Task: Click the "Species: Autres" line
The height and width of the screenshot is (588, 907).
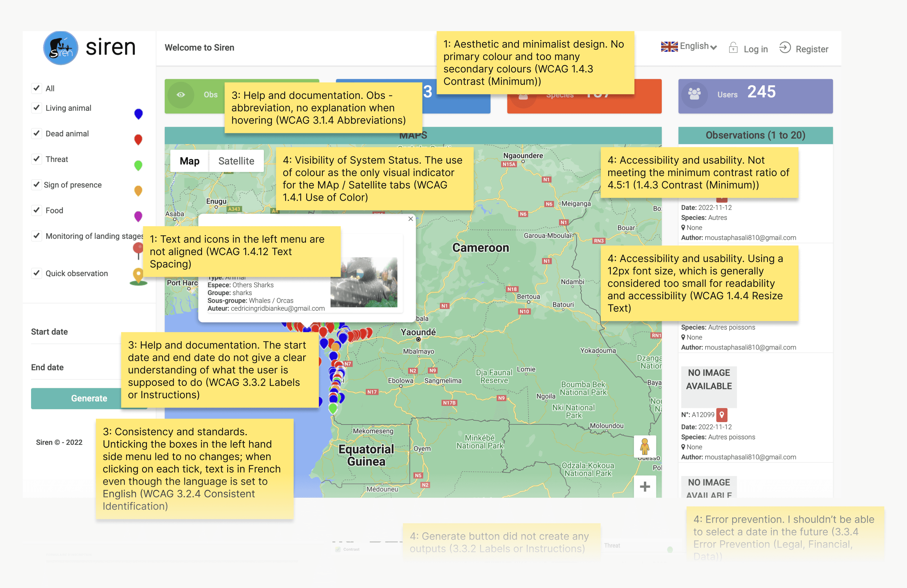Action: (x=704, y=218)
